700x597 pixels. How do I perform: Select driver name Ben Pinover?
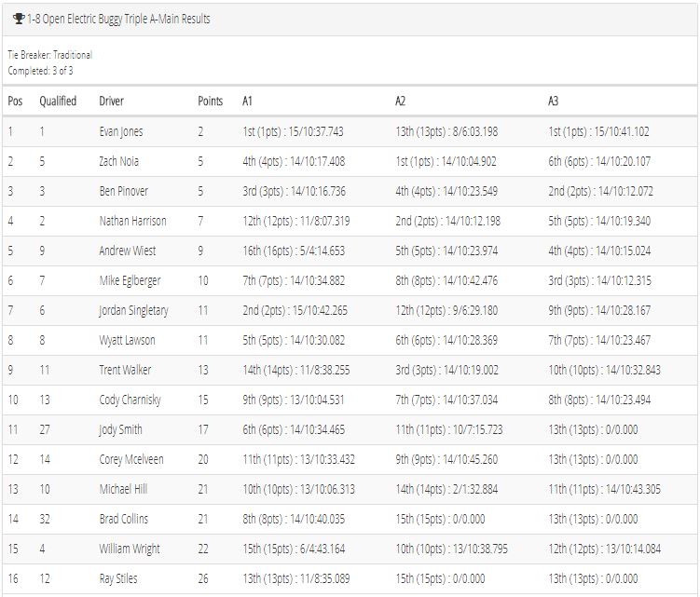[x=124, y=191]
